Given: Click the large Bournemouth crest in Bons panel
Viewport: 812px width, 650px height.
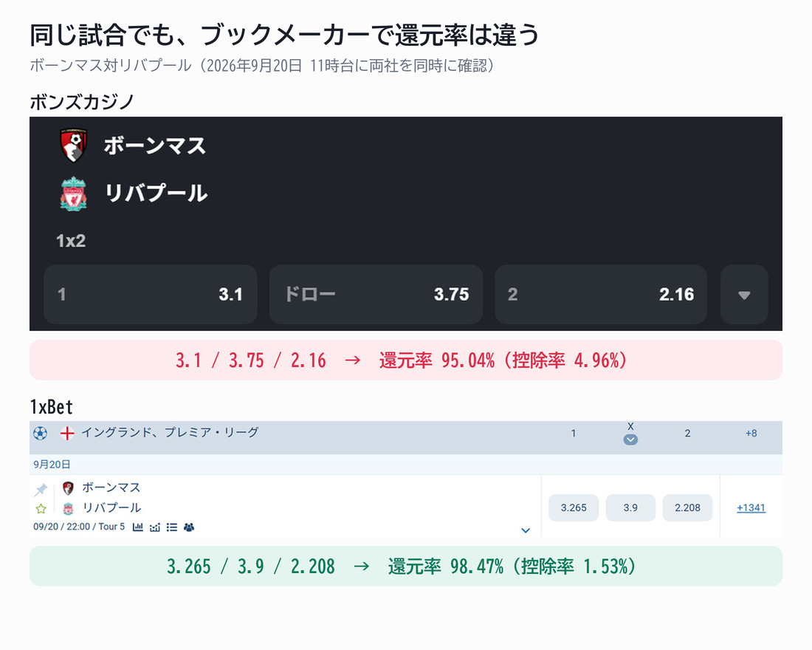Looking at the screenshot, I should [74, 146].
